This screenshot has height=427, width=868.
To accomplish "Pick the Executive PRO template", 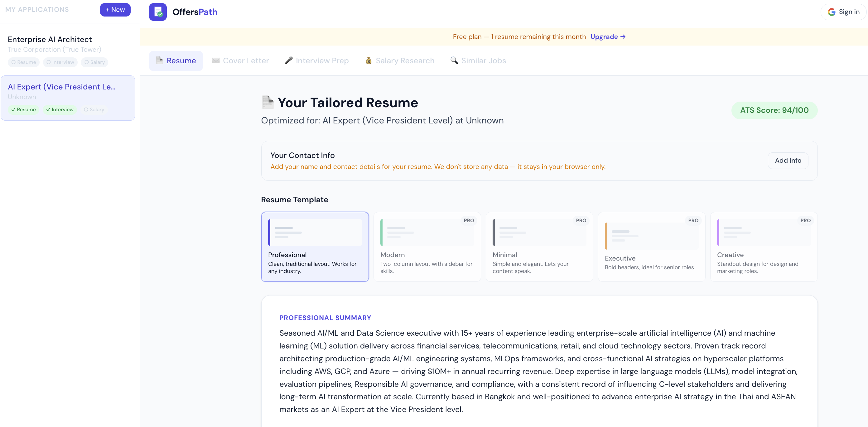I will pyautogui.click(x=651, y=247).
